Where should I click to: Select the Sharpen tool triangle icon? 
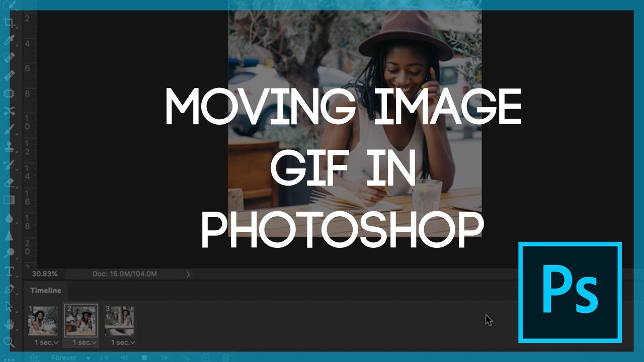click(x=9, y=236)
